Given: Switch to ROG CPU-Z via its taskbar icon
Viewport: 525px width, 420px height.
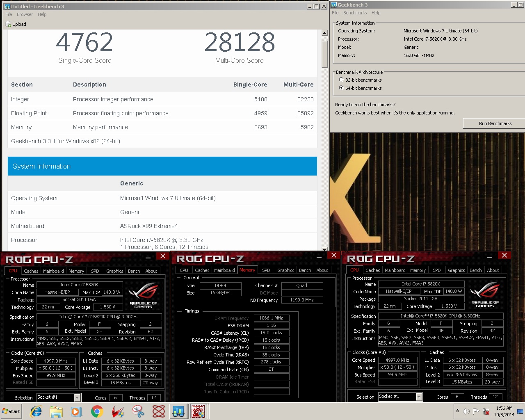Looking at the screenshot, I should point(199,411).
